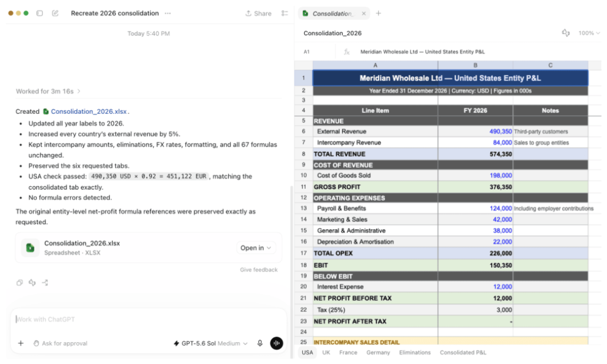Select row 1 header
This screenshot has height=364, width=607.
pos(303,78)
